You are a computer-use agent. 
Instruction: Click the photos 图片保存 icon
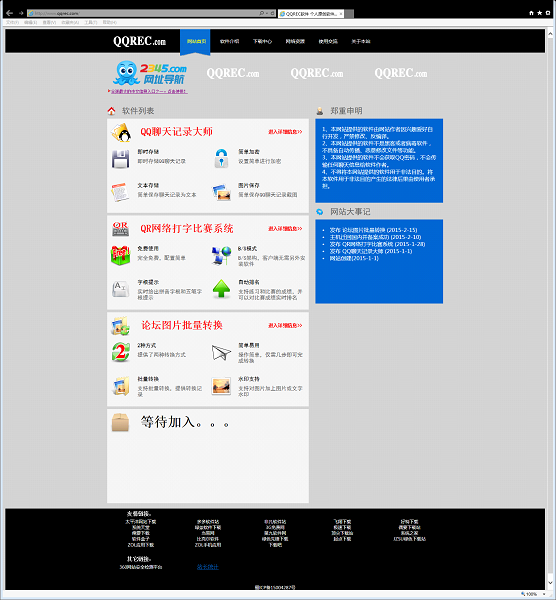pyautogui.click(x=221, y=192)
